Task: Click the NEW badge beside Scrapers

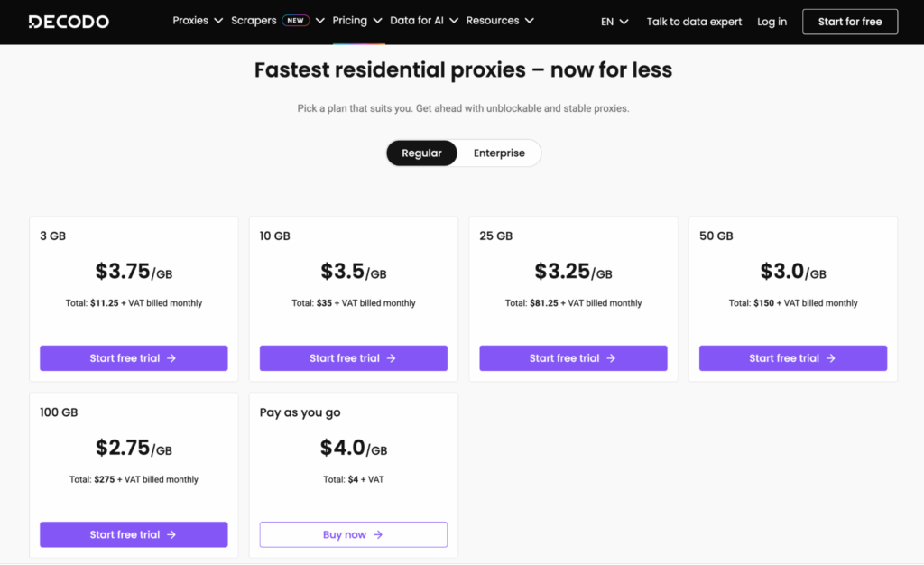Action: click(297, 20)
